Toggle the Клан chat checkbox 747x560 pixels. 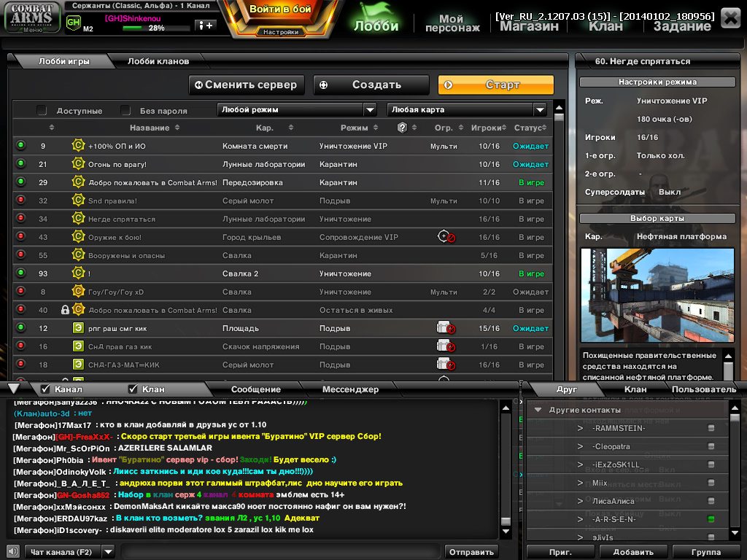(133, 389)
